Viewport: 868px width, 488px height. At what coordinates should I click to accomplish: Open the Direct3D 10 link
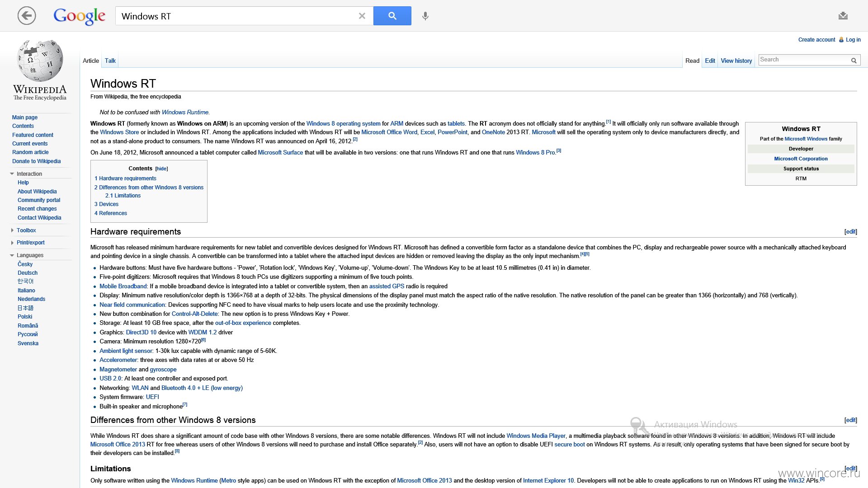pos(141,333)
